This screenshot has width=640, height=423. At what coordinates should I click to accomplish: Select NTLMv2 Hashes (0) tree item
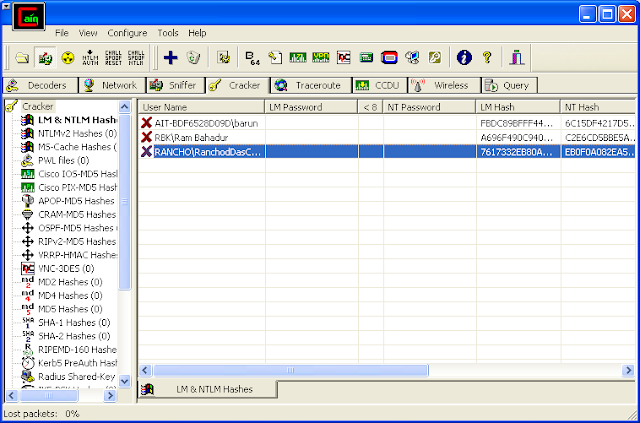coord(77,134)
